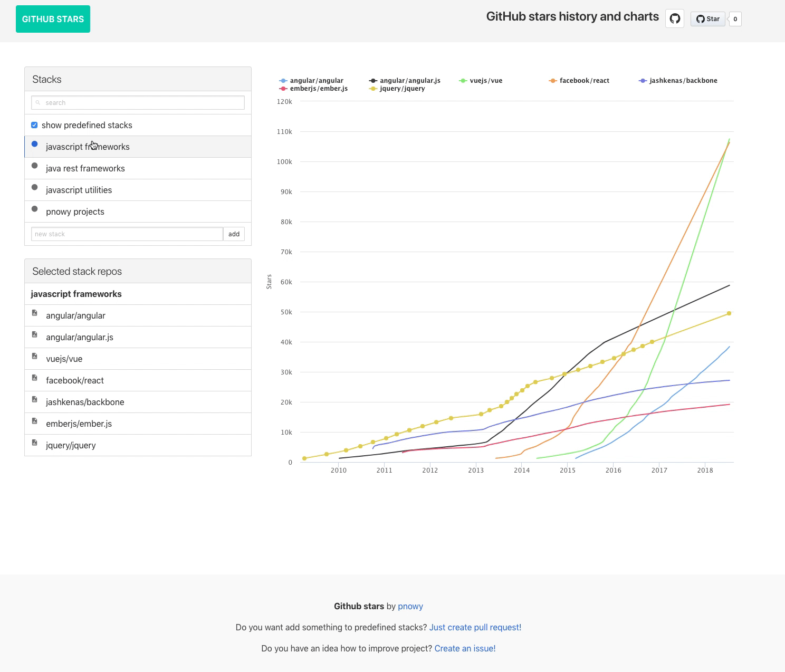Select the java rest frameworks stack
Image resolution: width=785 pixels, height=672 pixels.
[138, 168]
